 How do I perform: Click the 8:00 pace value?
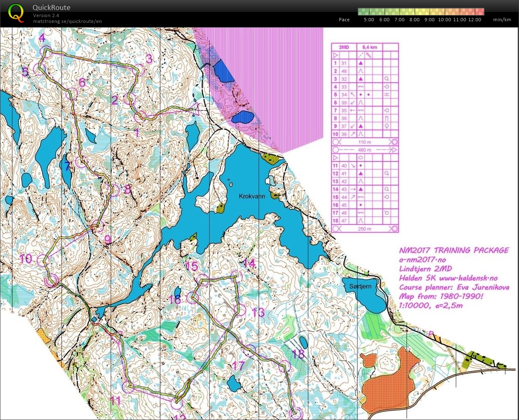tap(415, 20)
